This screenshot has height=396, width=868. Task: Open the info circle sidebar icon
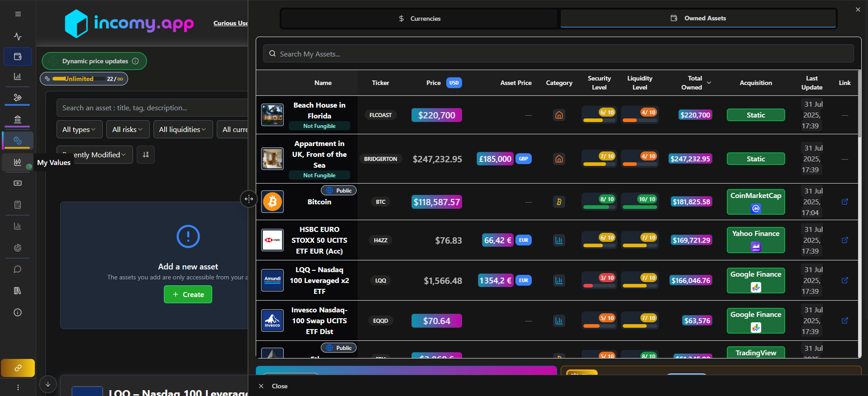[x=18, y=312]
